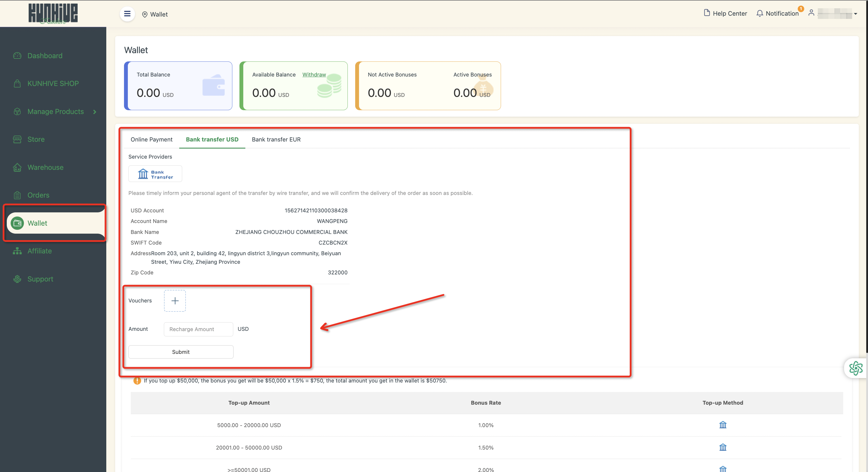Viewport: 868px width, 472px height.
Task: Open Support from the sidebar
Action: point(40,279)
